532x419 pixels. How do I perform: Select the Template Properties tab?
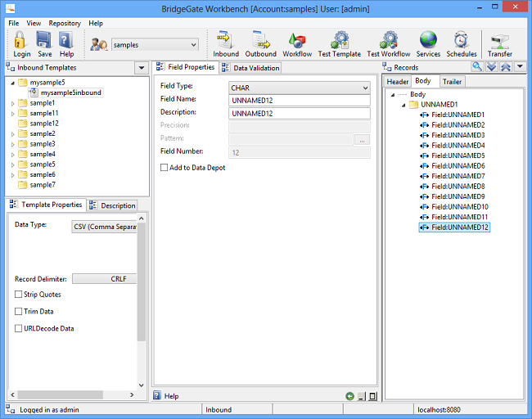tap(46, 205)
